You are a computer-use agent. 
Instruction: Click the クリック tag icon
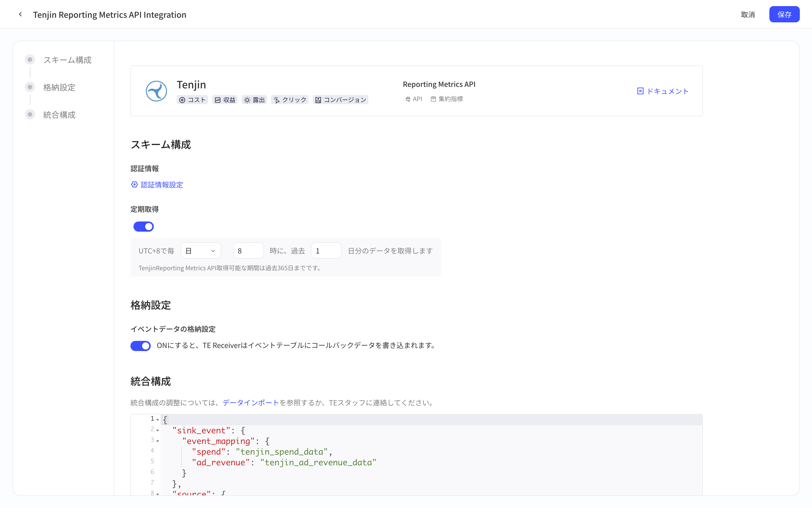(277, 100)
